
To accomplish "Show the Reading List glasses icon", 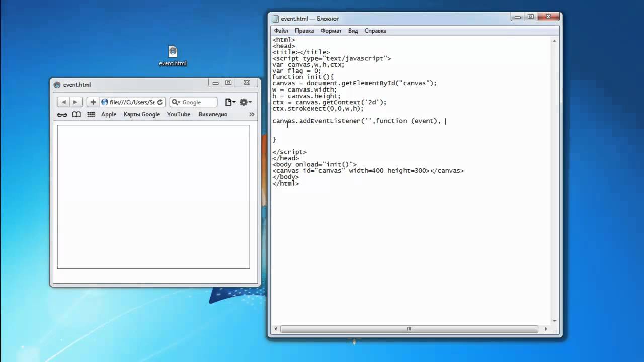I will (x=62, y=114).
